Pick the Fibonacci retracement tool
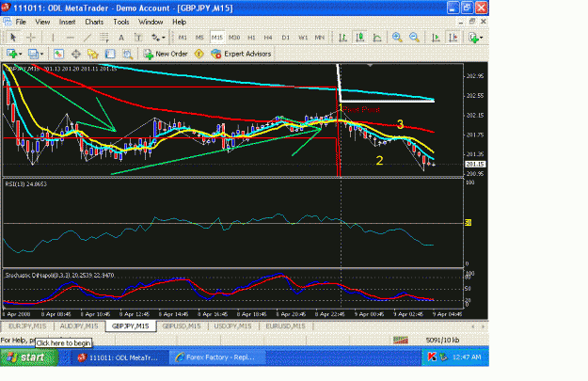 pos(103,37)
